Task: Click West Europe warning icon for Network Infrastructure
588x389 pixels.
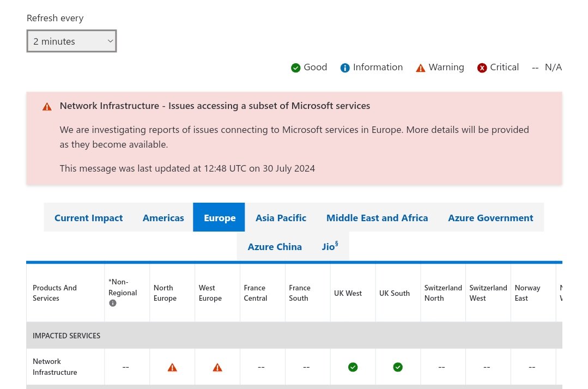Action: pos(217,367)
